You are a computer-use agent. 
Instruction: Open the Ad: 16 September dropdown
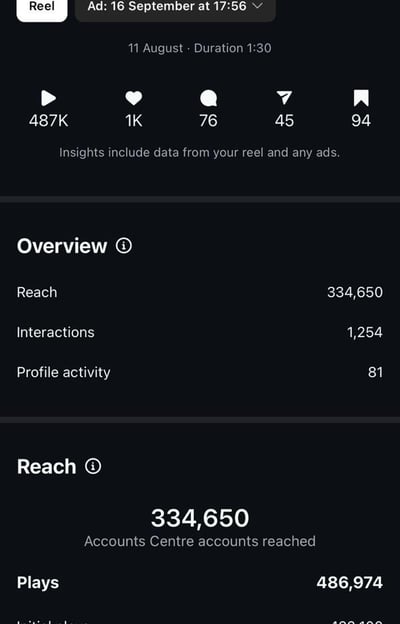pos(175,8)
